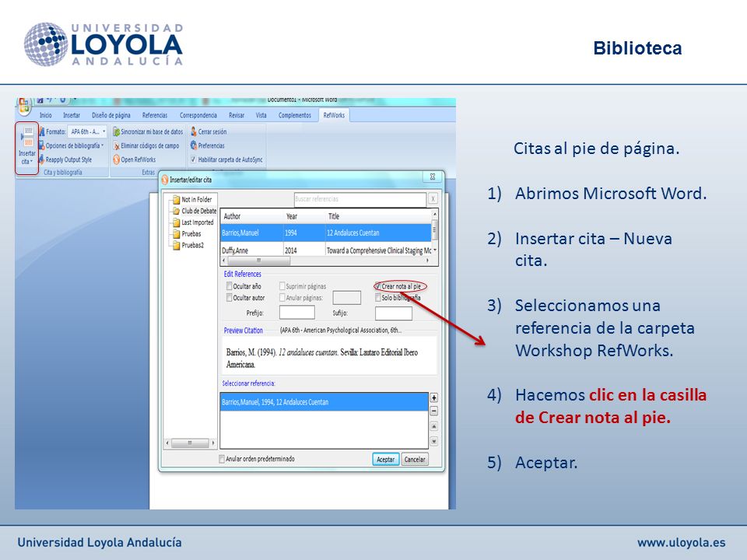Open the Revisar tab

[x=237, y=115]
